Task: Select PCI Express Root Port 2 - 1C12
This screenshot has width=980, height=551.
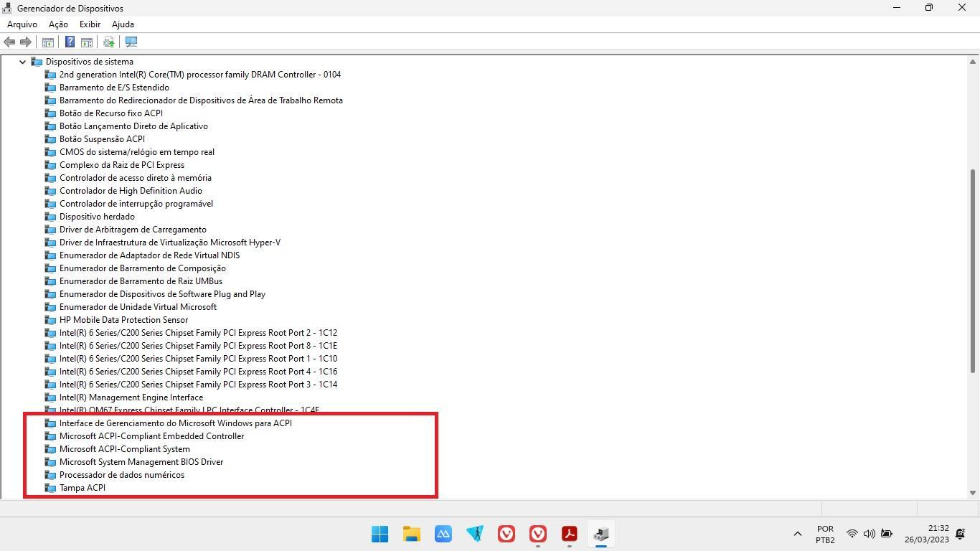Action: point(198,333)
